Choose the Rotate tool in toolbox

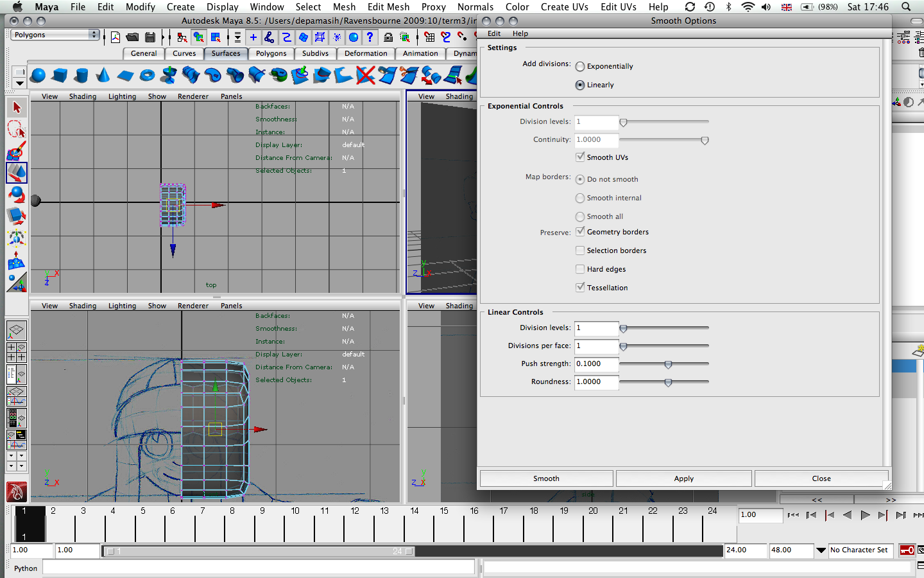tap(17, 195)
